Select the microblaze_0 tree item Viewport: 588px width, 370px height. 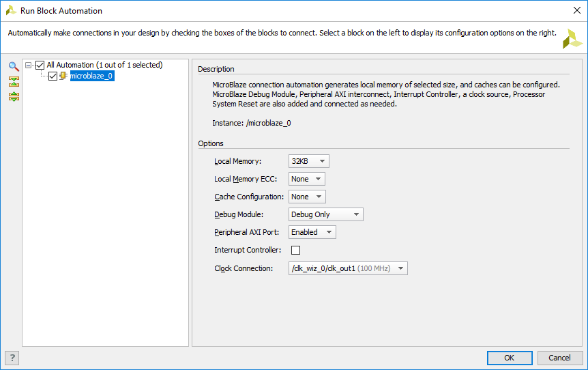92,76
